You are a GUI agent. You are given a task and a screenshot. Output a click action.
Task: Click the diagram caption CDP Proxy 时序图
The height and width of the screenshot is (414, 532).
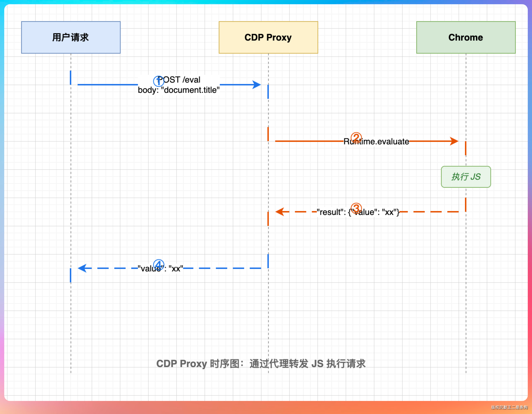tap(261, 364)
